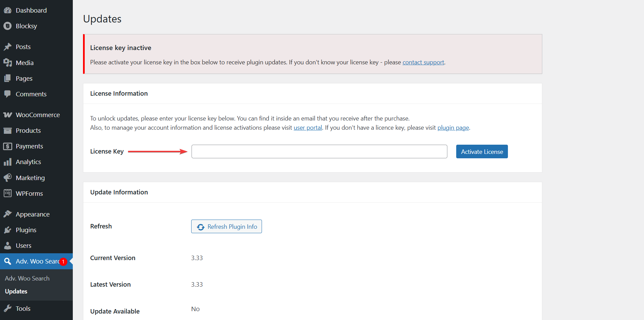The image size is (644, 320).
Task: Click the Adv. Woo Search magnifier icon
Action: coord(7,261)
